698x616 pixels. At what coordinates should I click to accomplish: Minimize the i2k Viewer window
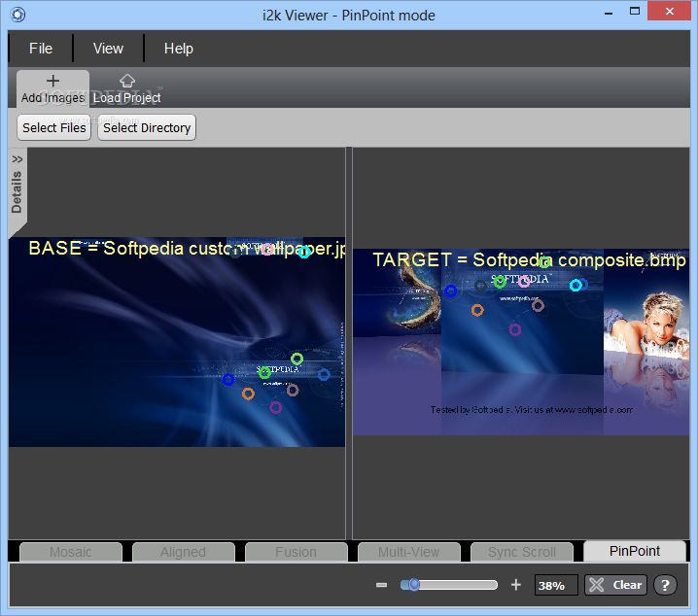click(x=609, y=14)
